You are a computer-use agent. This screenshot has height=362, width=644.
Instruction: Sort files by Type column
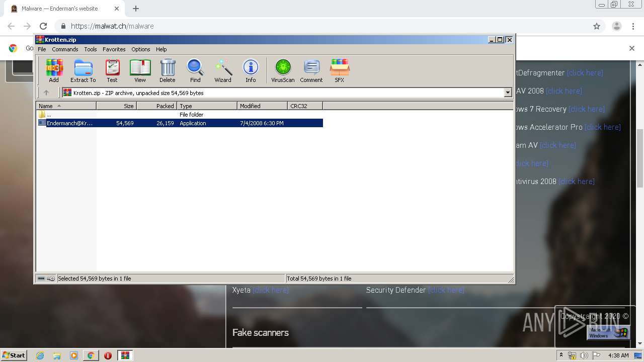[207, 106]
